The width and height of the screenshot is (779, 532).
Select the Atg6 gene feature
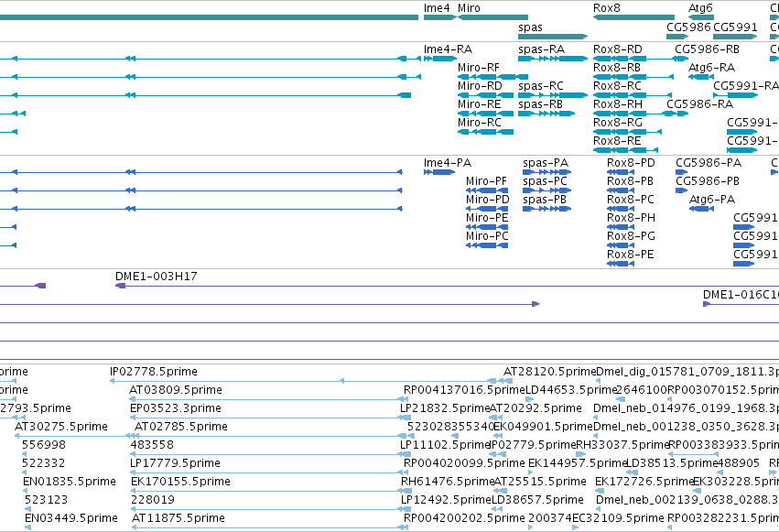click(x=701, y=17)
